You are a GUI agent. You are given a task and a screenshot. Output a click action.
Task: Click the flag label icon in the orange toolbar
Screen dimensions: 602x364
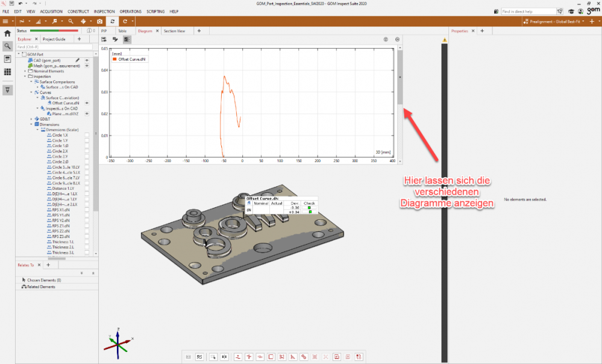click(54, 22)
